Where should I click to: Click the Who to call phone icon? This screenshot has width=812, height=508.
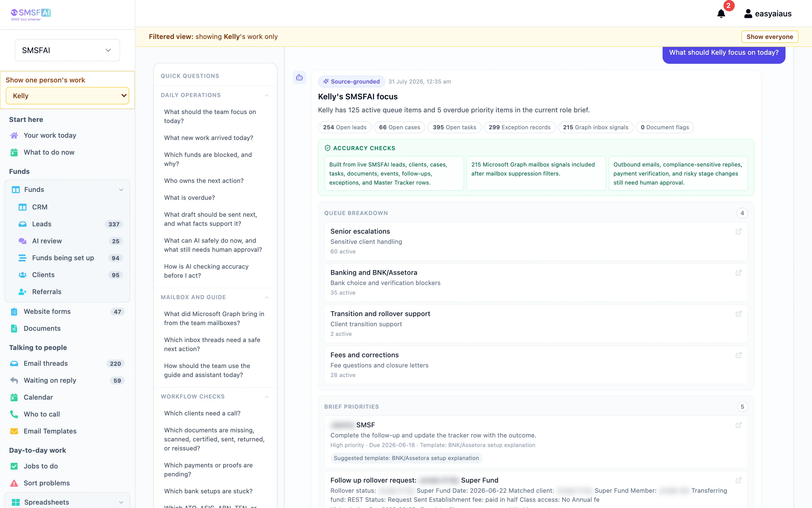(14, 414)
